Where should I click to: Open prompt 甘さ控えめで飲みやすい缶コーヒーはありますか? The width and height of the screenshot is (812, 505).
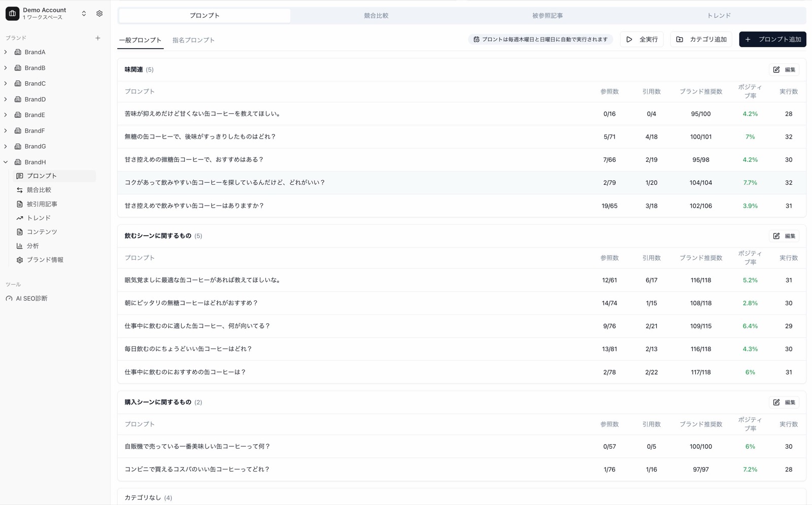click(x=462, y=206)
